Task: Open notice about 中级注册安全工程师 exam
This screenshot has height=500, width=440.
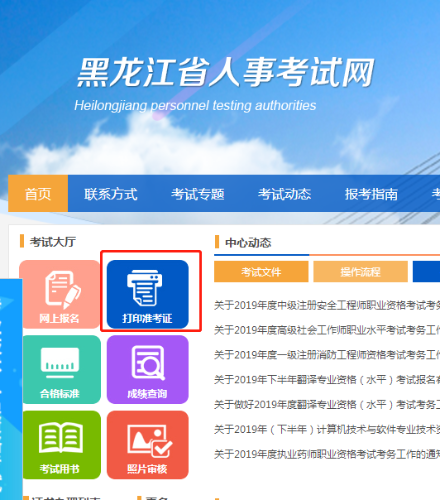Action: pyautogui.click(x=327, y=305)
